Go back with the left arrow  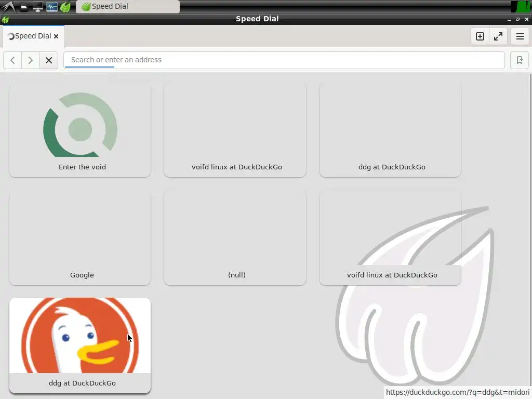point(12,60)
